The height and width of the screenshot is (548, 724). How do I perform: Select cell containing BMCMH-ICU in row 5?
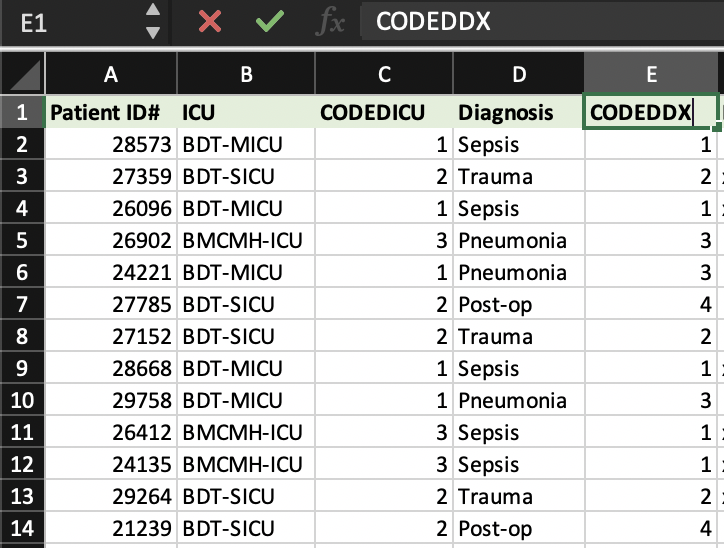coord(246,240)
